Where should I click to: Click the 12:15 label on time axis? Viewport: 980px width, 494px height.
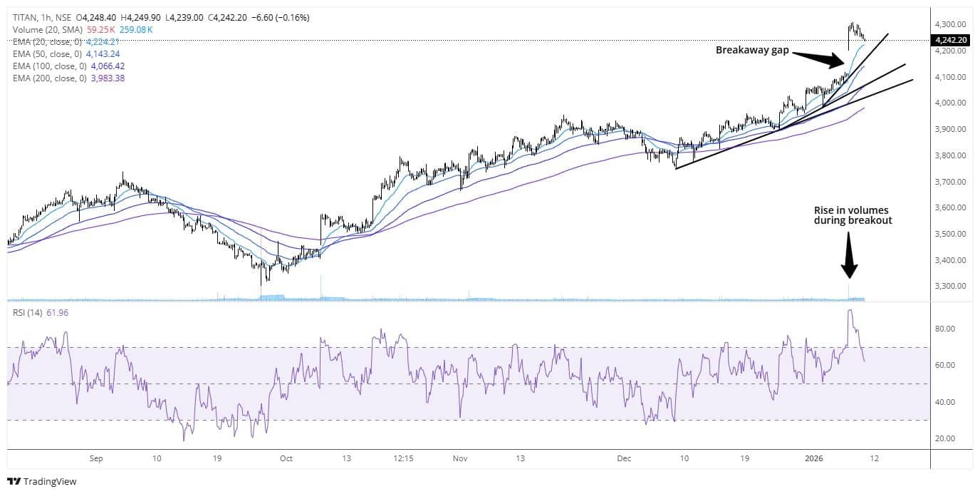[x=403, y=458]
